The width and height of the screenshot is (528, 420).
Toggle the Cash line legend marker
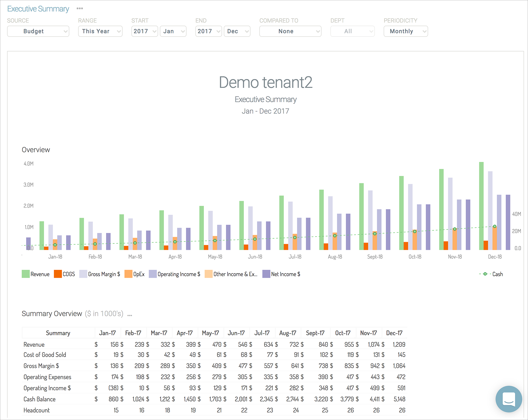[485, 274]
